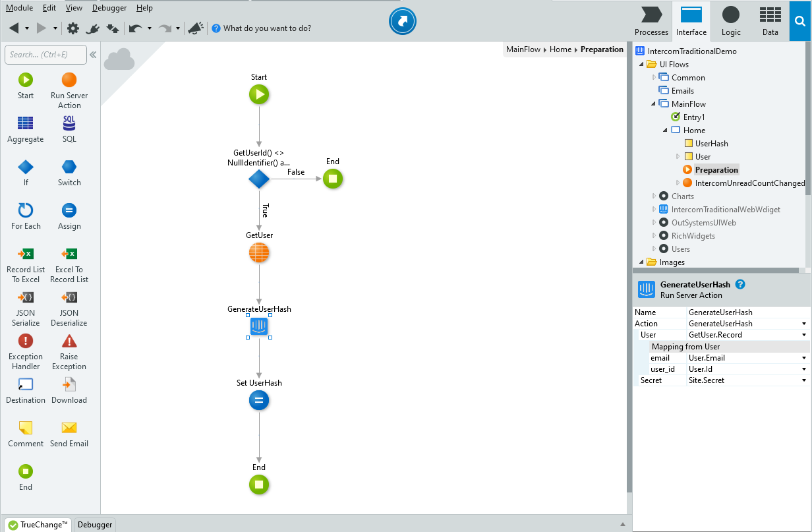Screen dimensions: 812x532
Task: Select the Start tool in toolbox
Action: pos(26,86)
